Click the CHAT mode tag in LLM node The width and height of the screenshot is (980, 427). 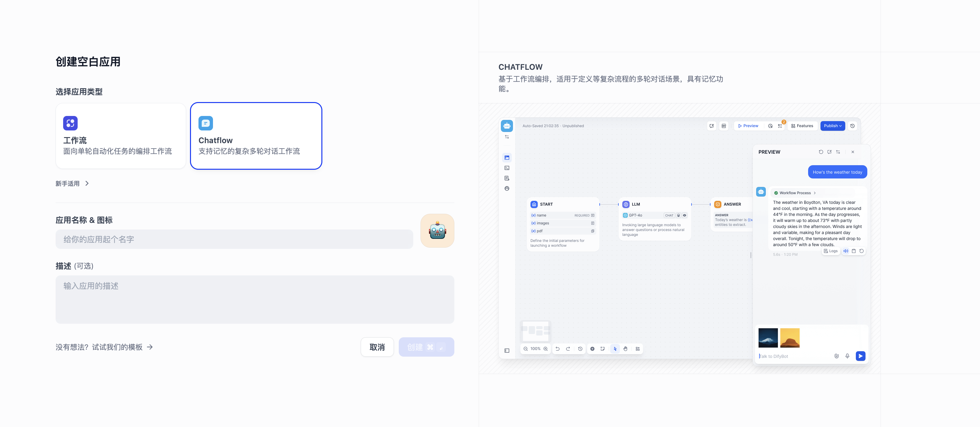click(669, 216)
